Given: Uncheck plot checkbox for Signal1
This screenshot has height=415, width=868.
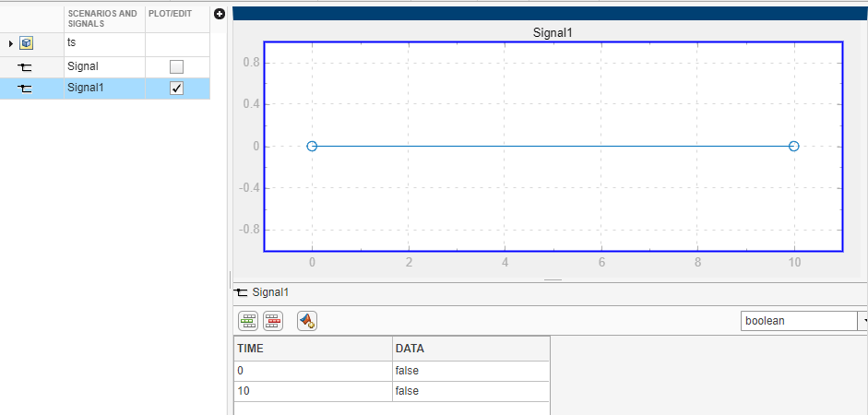Looking at the screenshot, I should (176, 88).
